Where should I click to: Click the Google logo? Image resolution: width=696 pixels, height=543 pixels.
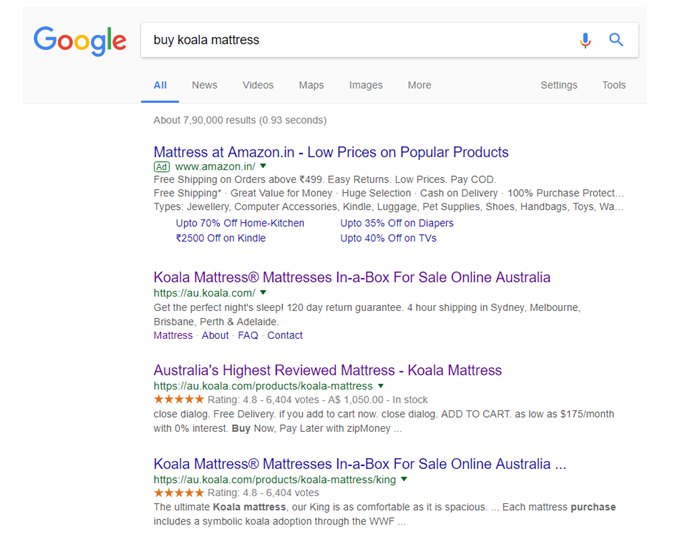pos(80,40)
